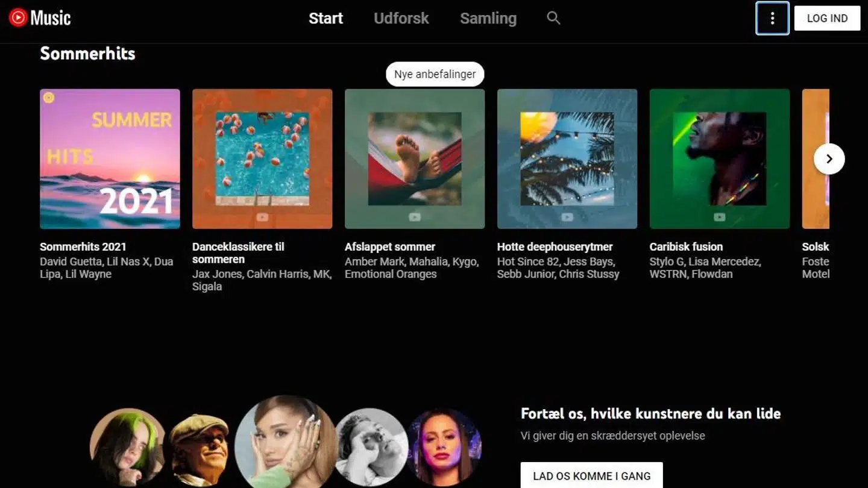This screenshot has height=488, width=868.
Task: Open the Sommerhits 2021 playlist cover
Action: pyautogui.click(x=110, y=159)
